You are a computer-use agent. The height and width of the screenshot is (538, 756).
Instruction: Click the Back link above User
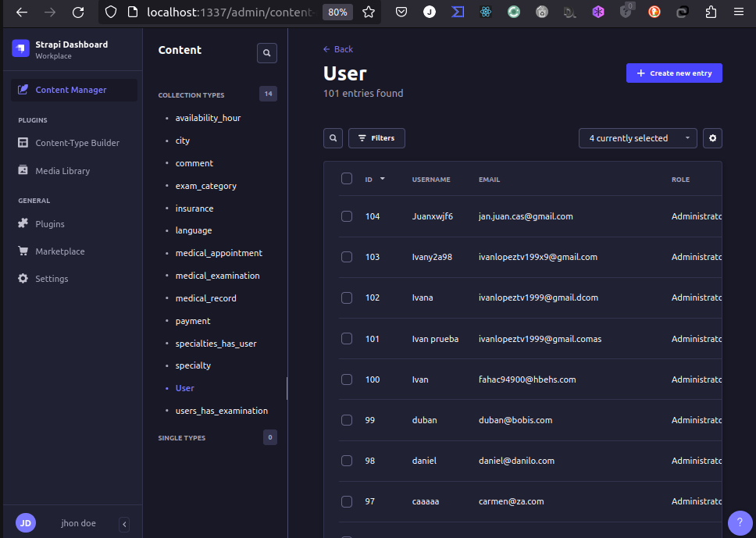337,48
